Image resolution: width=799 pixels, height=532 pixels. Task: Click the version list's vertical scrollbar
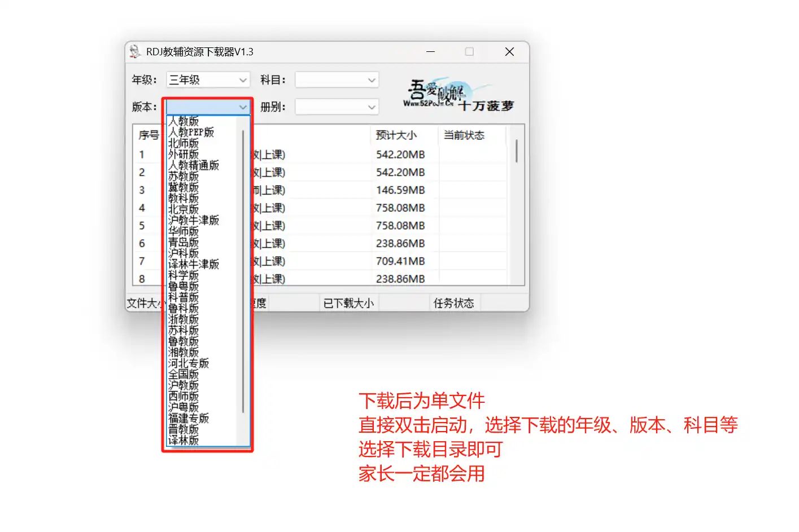point(243,271)
